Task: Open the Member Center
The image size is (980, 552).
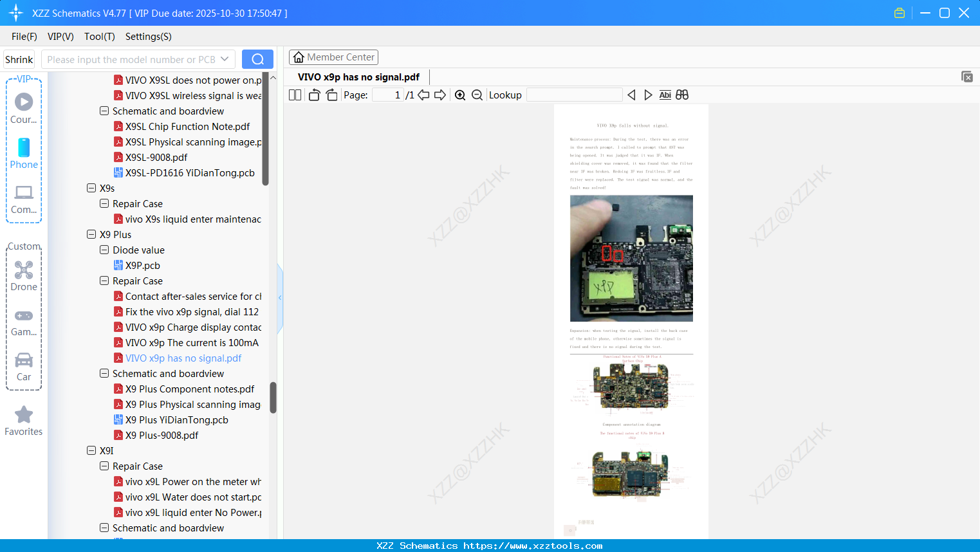Action: tap(333, 57)
